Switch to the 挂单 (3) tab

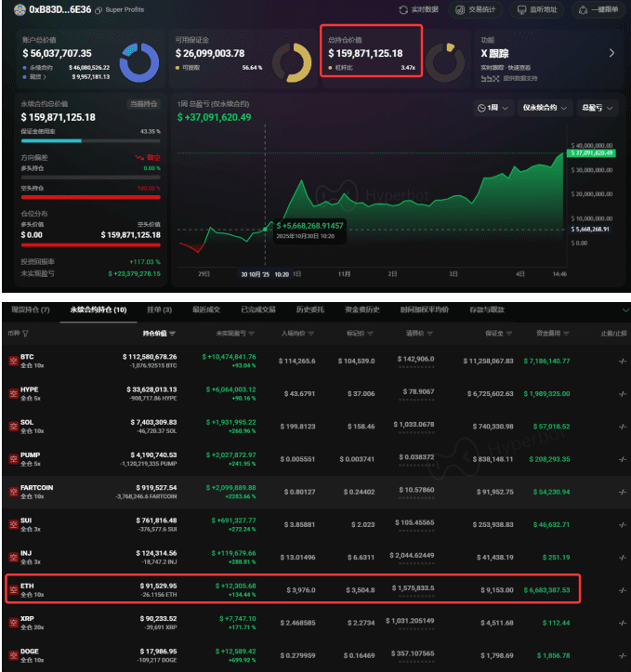pos(159,309)
